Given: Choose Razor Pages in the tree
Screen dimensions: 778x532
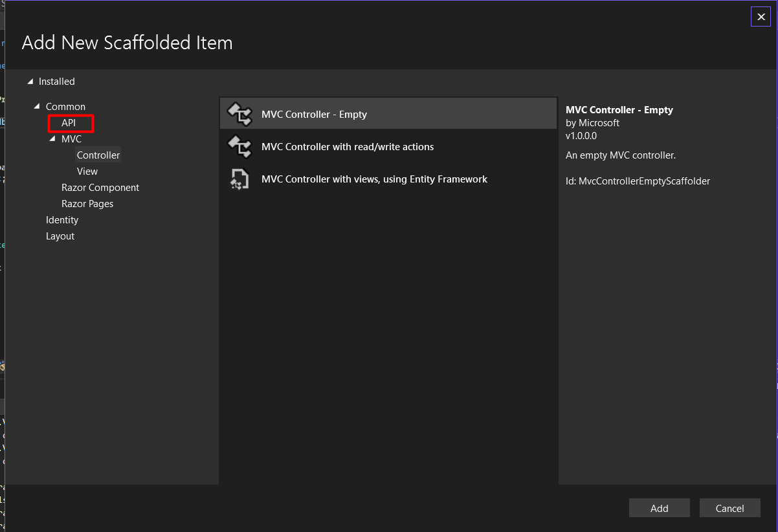Looking at the screenshot, I should point(87,204).
